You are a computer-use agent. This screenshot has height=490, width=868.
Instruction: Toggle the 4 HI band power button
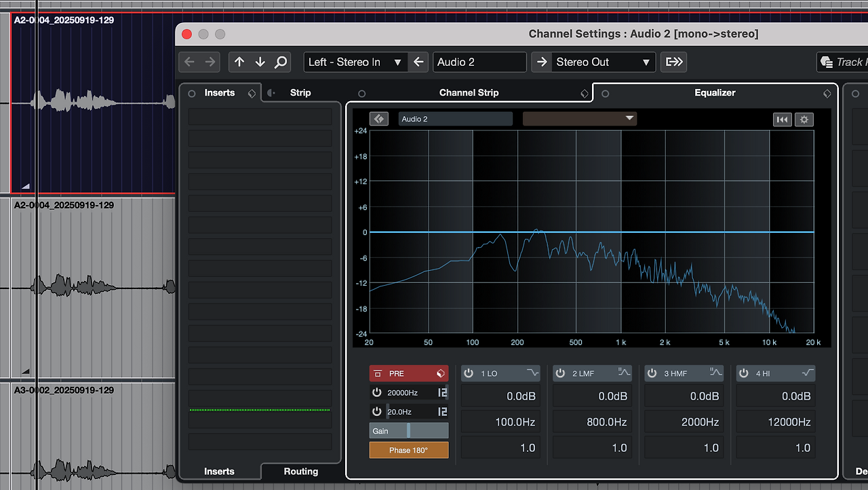coord(743,373)
